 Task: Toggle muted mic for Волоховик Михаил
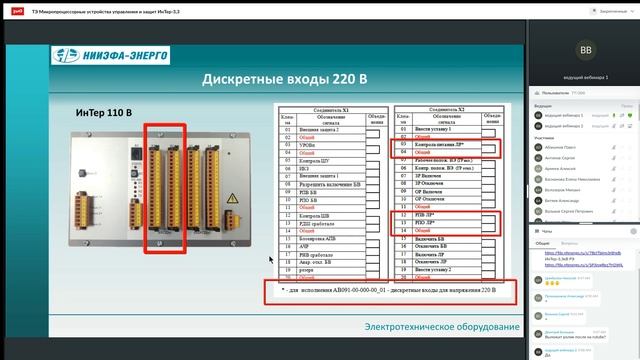coord(613,190)
